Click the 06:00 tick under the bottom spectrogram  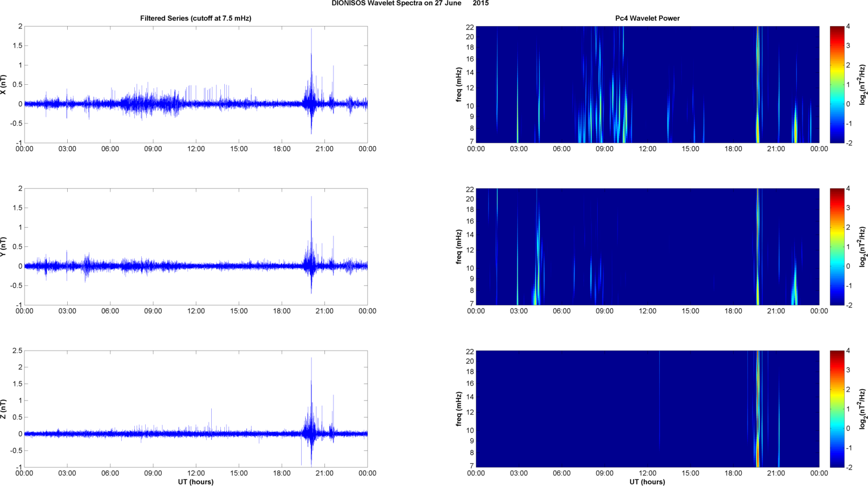tap(561, 473)
